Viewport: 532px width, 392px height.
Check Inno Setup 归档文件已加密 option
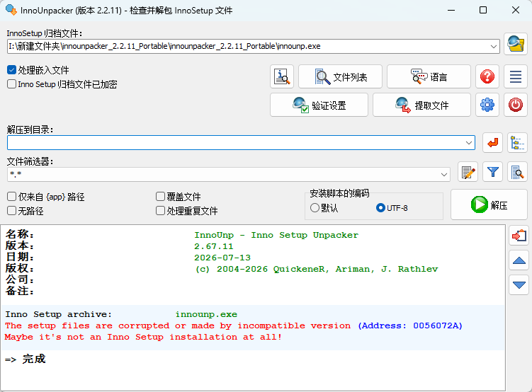click(x=11, y=84)
